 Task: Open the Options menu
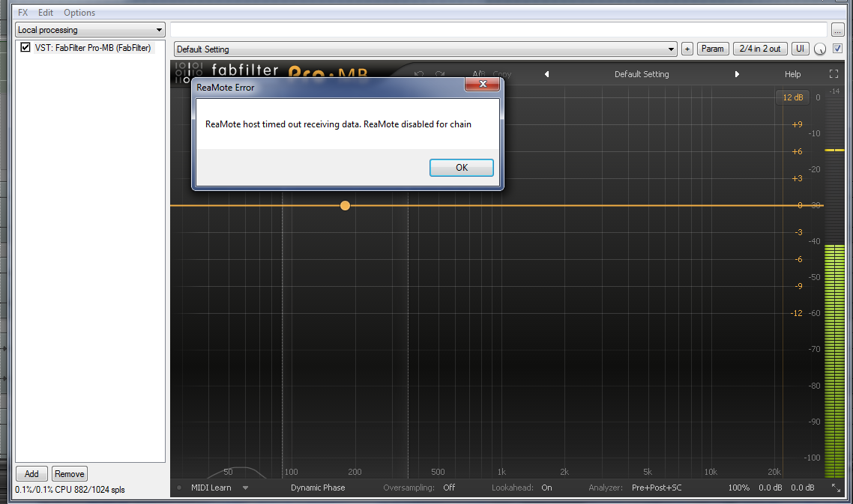79,13
